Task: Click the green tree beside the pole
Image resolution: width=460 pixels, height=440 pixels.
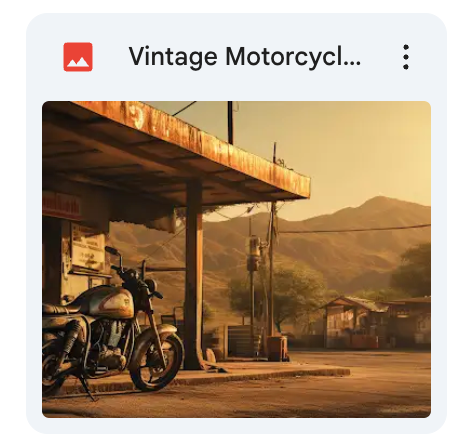Action: [293, 293]
